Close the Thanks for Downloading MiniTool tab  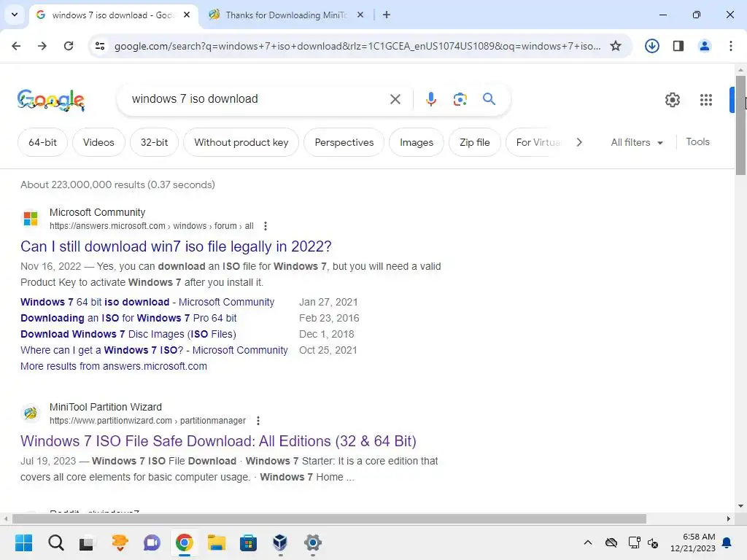tap(360, 15)
